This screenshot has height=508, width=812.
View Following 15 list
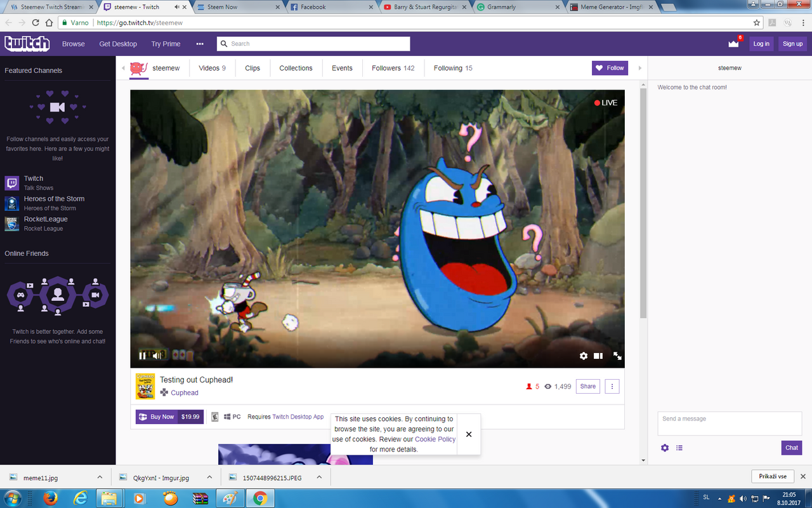(x=453, y=68)
